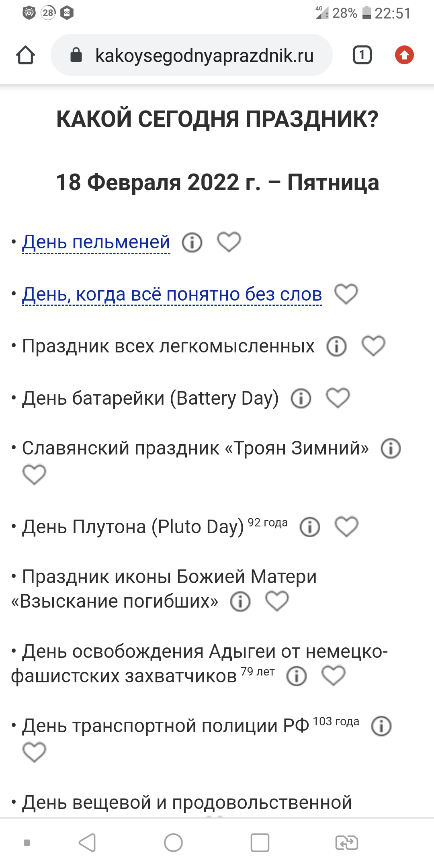Screen dimensions: 434x868
Task: Open recent apps with square button
Action: click(x=260, y=843)
